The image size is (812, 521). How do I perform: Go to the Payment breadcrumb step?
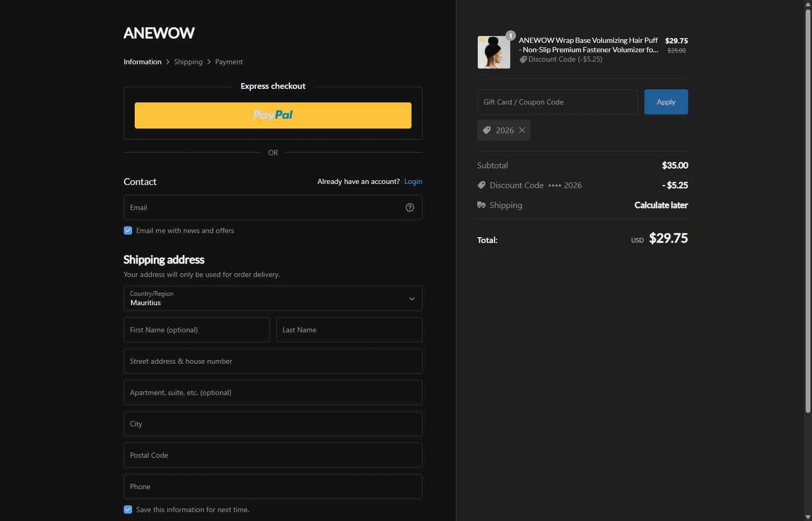click(229, 62)
